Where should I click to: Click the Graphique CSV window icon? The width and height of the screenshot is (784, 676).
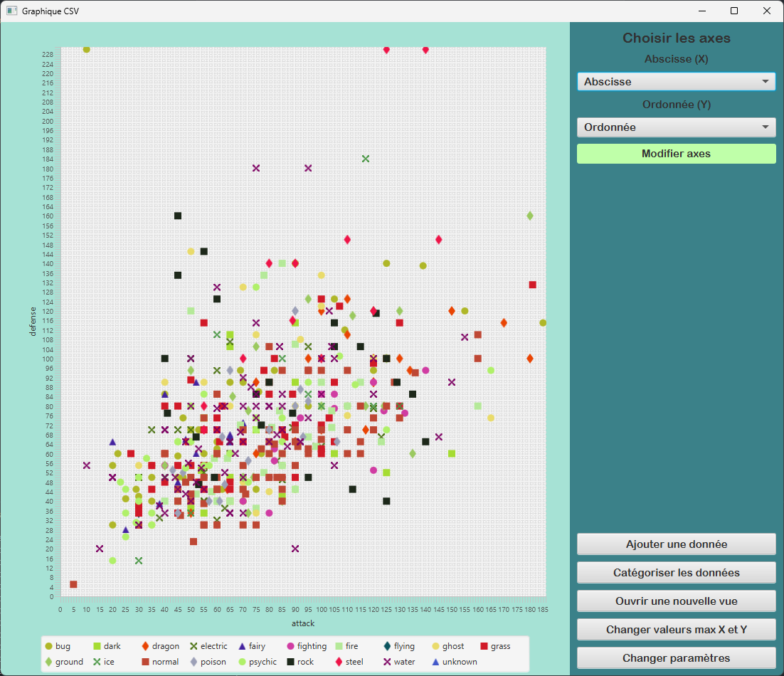pos(12,11)
